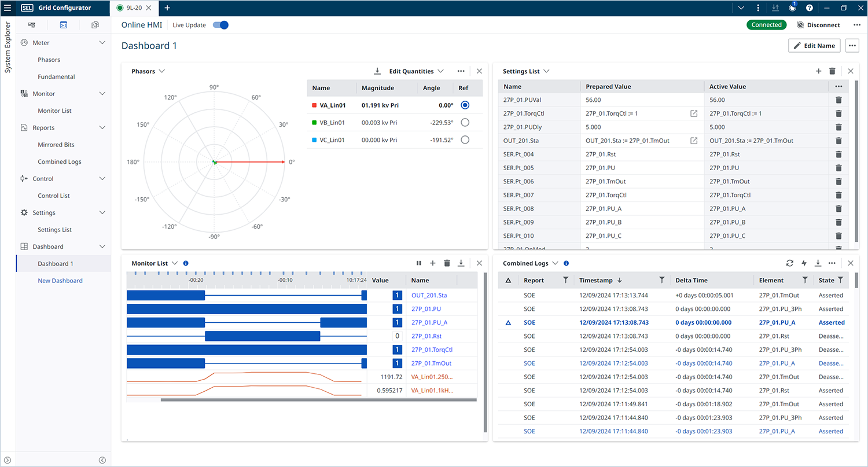Switch to the 9L-20 tab
868x467 pixels.
(134, 8)
